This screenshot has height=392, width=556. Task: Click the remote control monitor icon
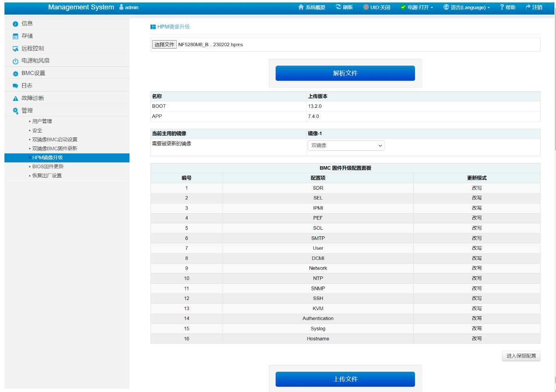click(15, 49)
